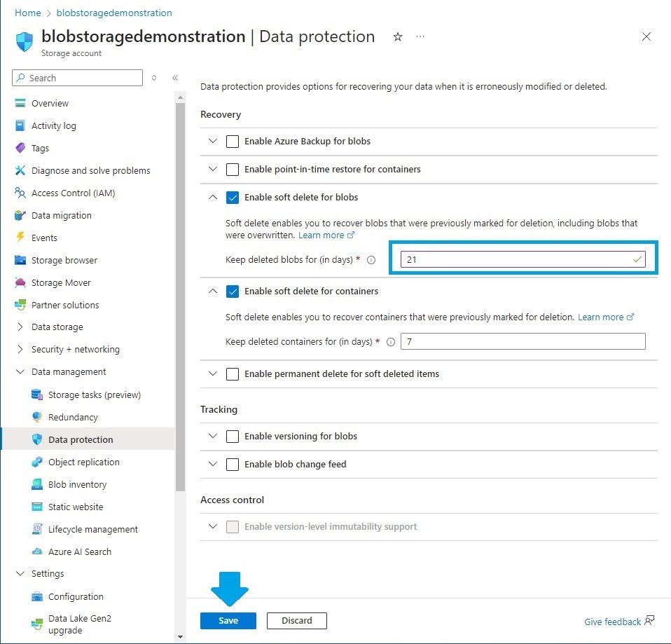671x644 pixels.
Task: Enable Azure Backup for blobs checkbox
Action: click(233, 142)
